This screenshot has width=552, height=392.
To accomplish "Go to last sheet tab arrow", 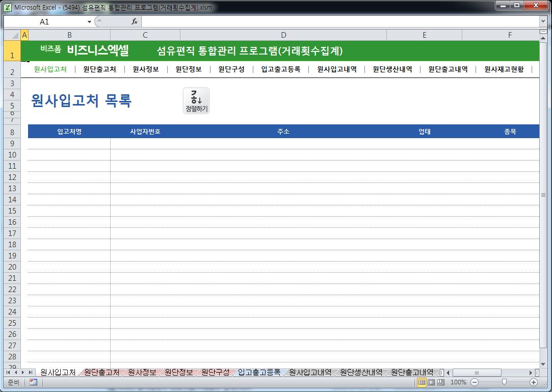I will (31, 373).
